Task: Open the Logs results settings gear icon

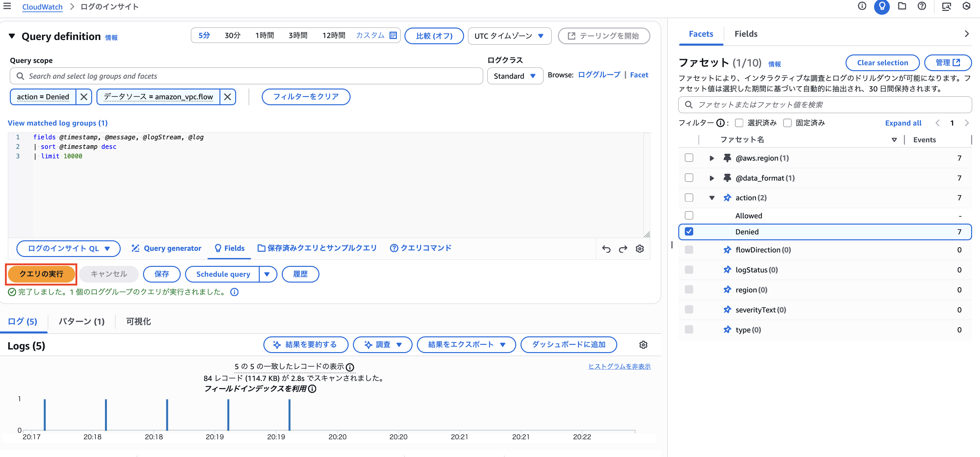Action: pyautogui.click(x=643, y=345)
